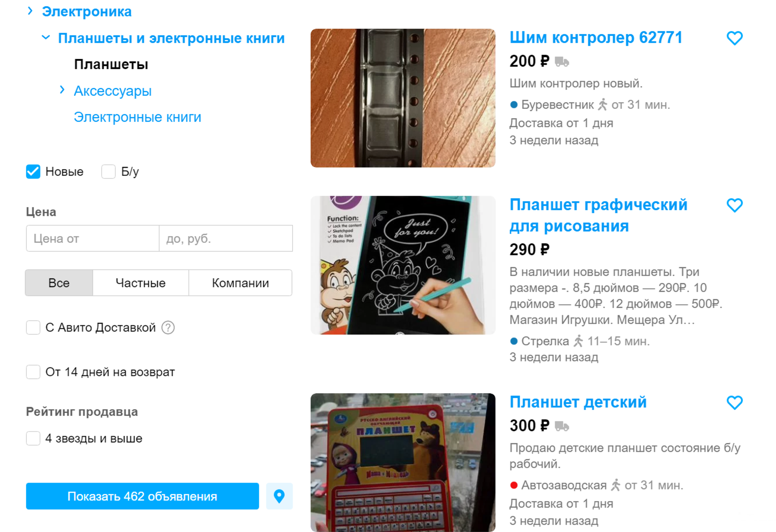This screenshot has height=532, width=776.
Task: Click delivery truck icon next to 300 ₽
Action: (562, 426)
